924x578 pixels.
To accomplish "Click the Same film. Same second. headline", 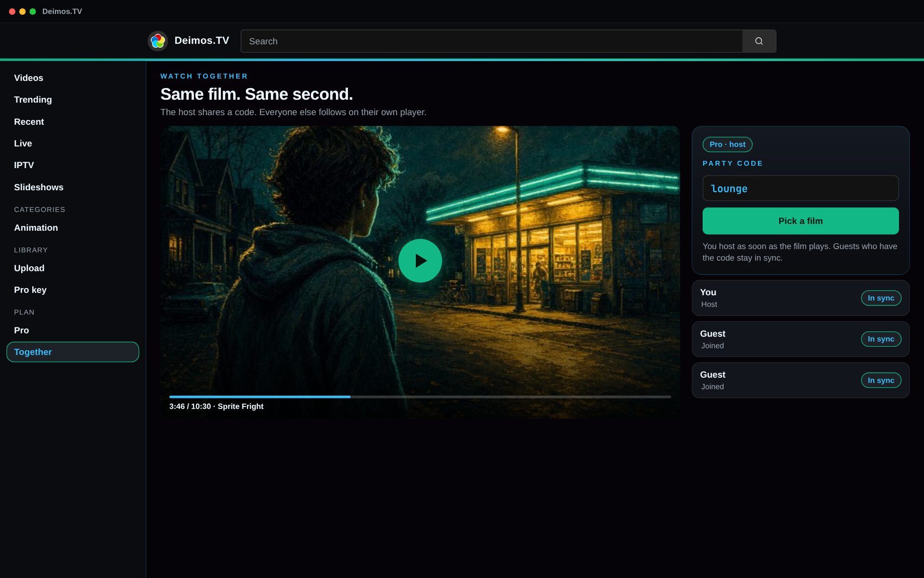I will [257, 94].
